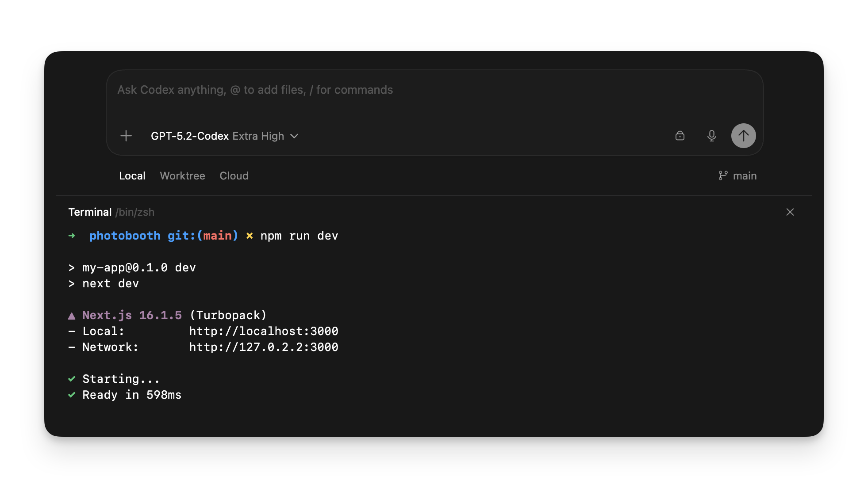Click the Ready in 598ms status line
Image resolution: width=868 pixels, height=488 pixels.
point(131,394)
